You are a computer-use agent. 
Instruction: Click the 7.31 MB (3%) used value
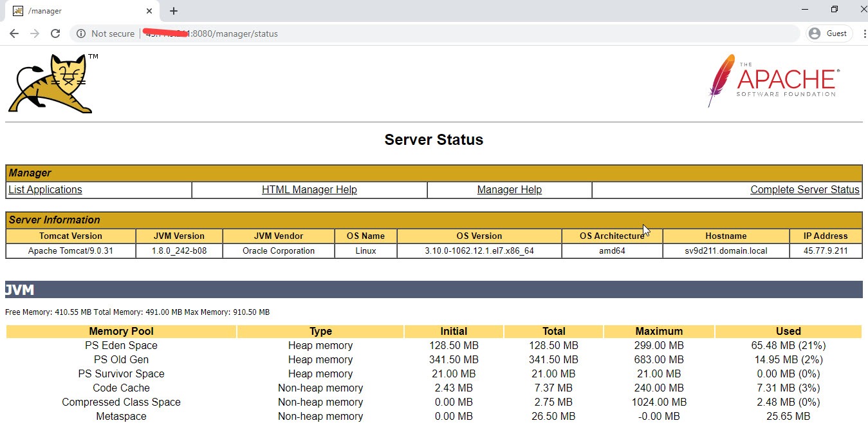click(x=788, y=388)
